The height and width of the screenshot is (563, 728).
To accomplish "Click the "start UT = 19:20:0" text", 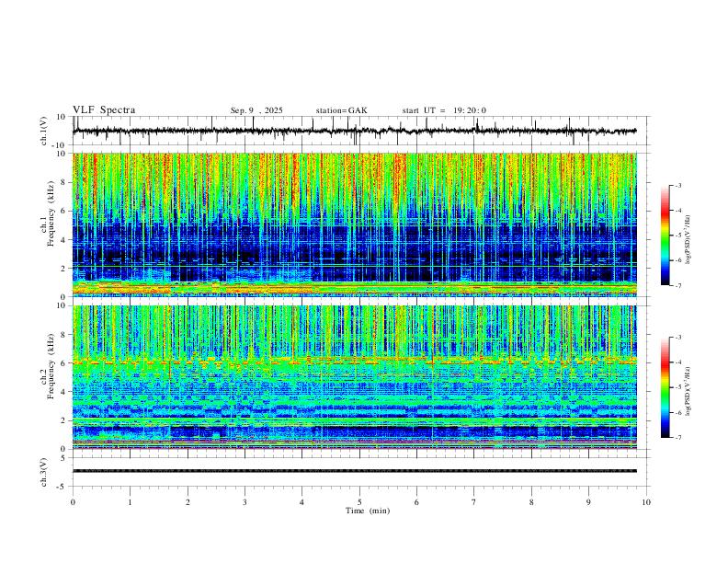I will pyautogui.click(x=444, y=110).
